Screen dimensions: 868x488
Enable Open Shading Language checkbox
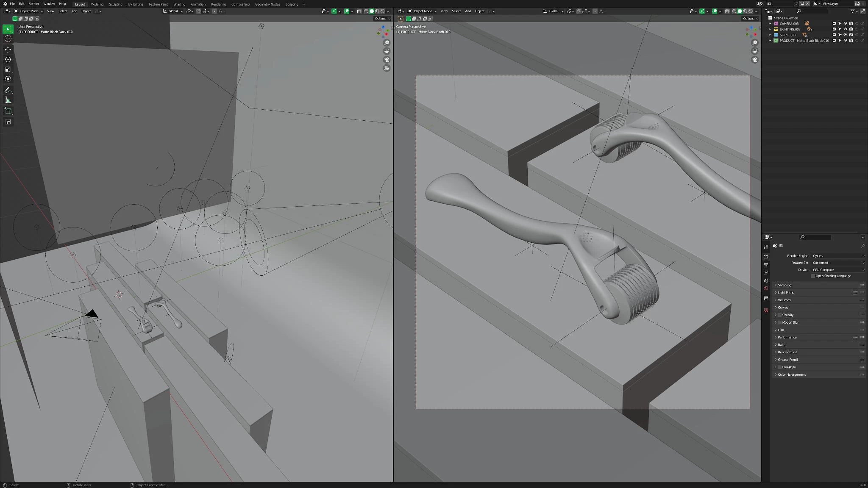pyautogui.click(x=813, y=276)
